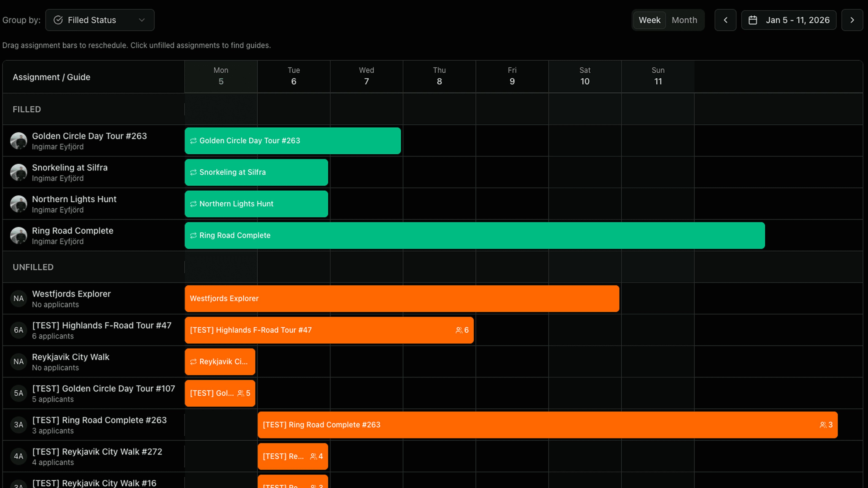This screenshot has height=488, width=868.
Task: Click recurring icon on Golden Circle bar
Action: click(x=193, y=141)
